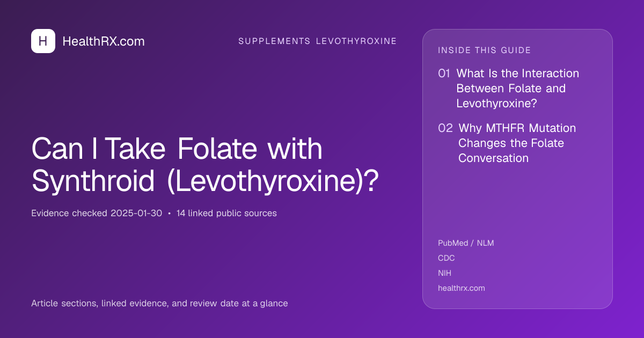Viewport: 644px width, 338px height.
Task: Click 'healthrx.com' in the guide panel
Action: coord(462,288)
